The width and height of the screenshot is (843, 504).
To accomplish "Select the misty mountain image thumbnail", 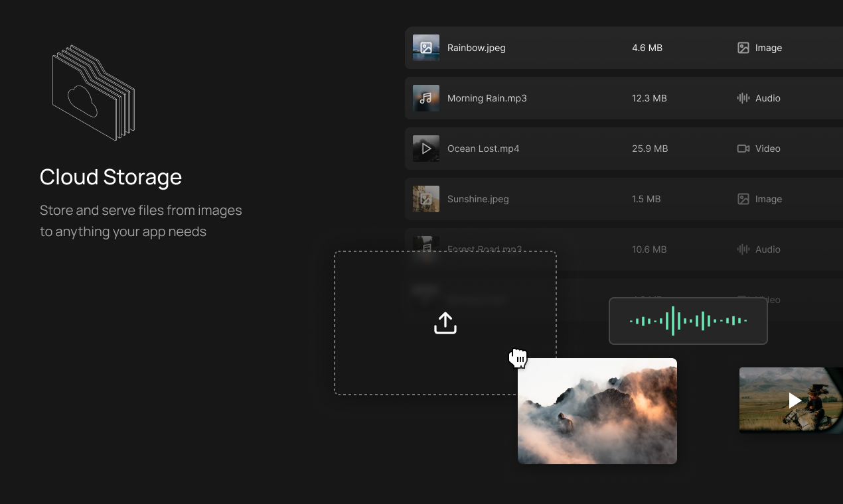I will pyautogui.click(x=597, y=411).
